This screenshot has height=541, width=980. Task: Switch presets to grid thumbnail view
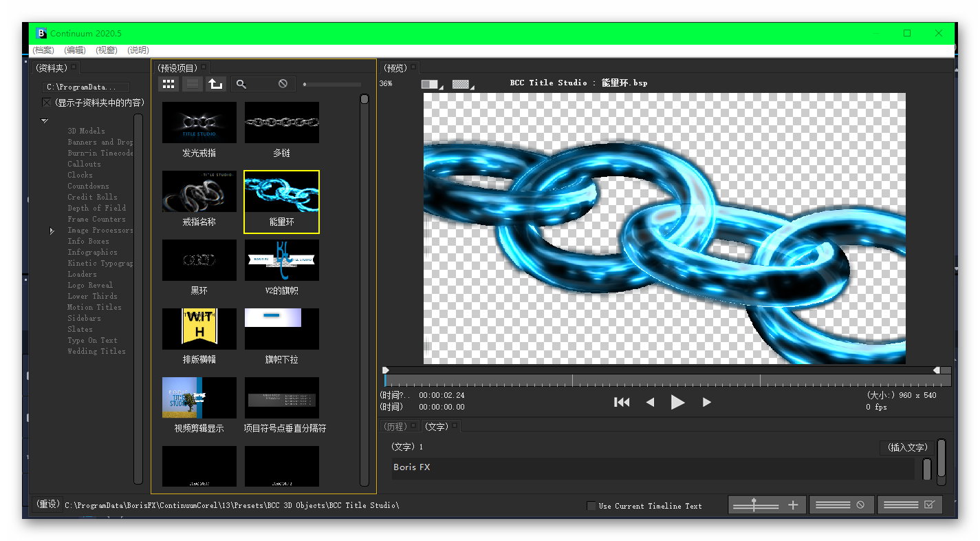(168, 84)
